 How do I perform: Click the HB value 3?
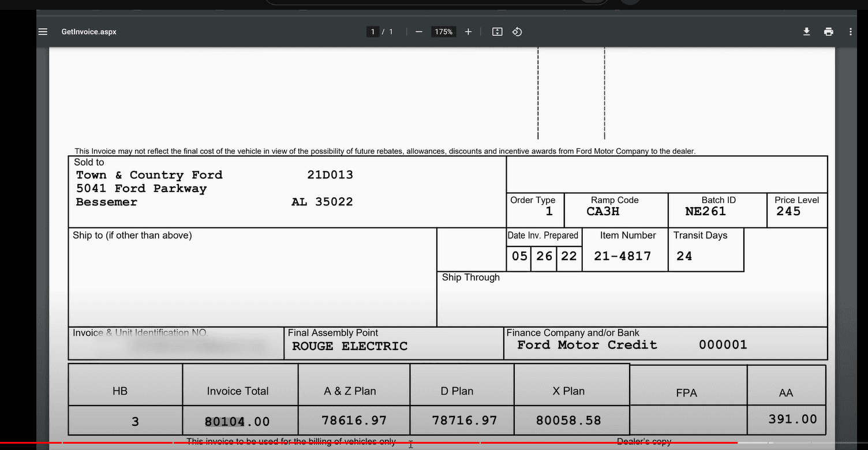[135, 422]
